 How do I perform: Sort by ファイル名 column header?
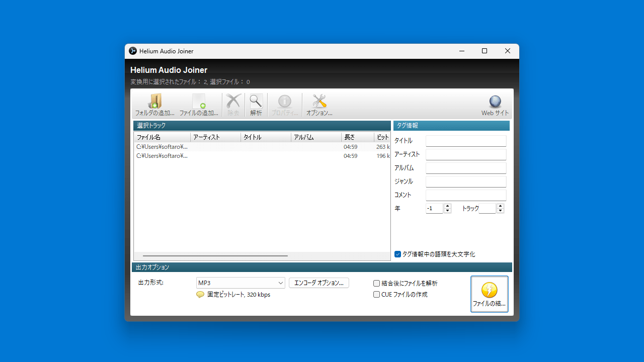tap(162, 137)
